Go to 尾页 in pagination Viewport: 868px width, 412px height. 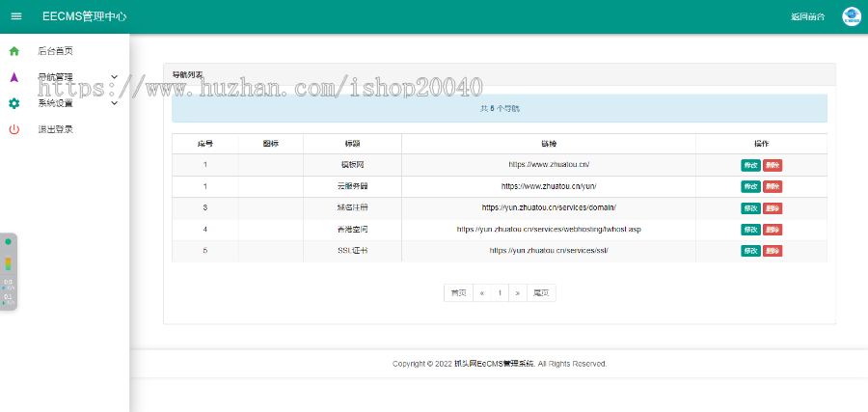[541, 293]
